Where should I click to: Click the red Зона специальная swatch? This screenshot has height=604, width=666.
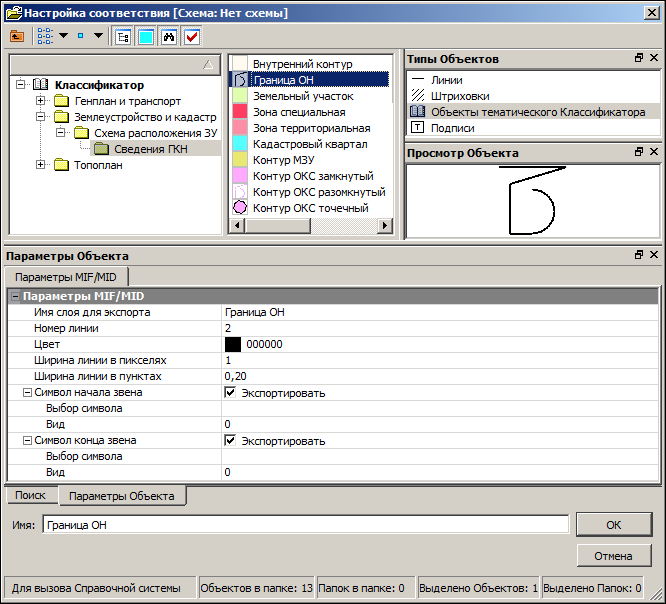point(240,111)
